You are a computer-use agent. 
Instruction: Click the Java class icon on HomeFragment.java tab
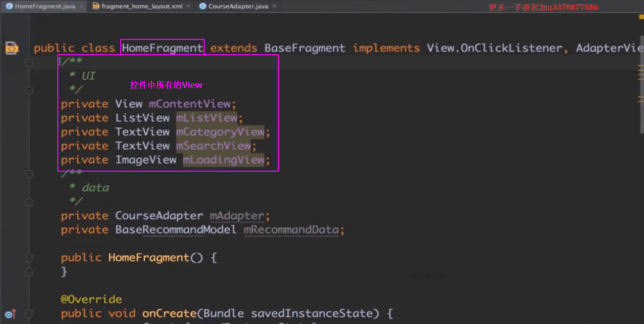[x=9, y=7]
